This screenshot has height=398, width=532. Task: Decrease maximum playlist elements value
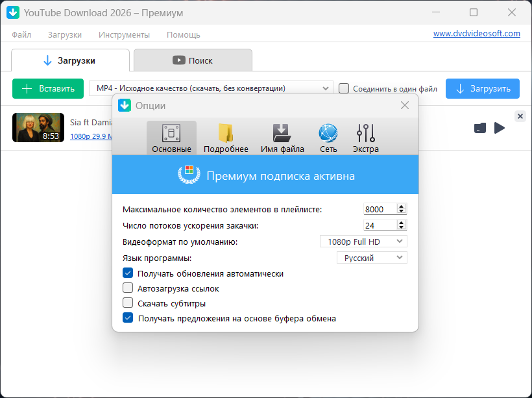402,211
